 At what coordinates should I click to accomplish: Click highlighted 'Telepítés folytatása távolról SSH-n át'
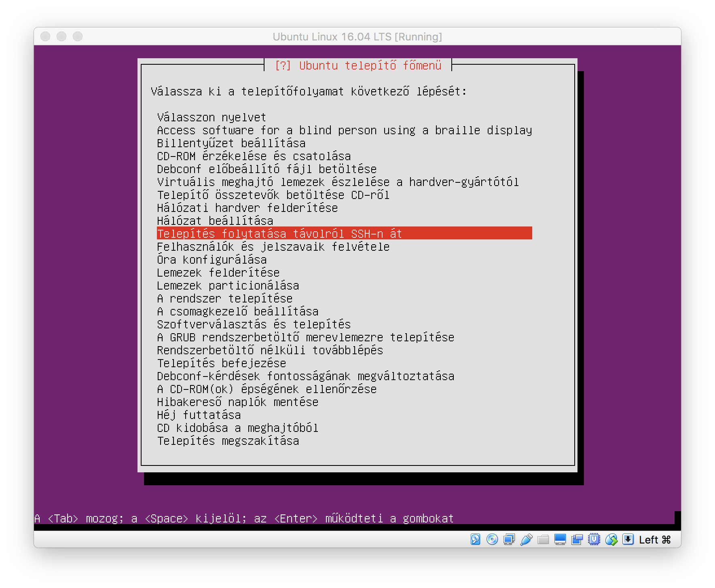click(345, 233)
